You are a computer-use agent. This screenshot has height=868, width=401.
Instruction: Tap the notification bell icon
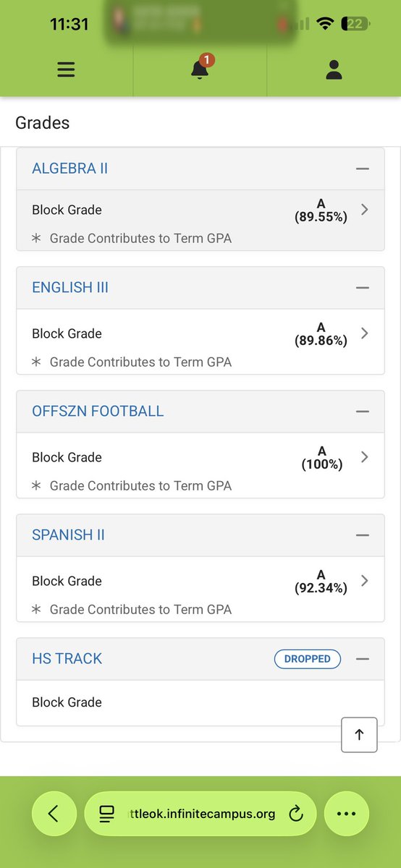200,69
